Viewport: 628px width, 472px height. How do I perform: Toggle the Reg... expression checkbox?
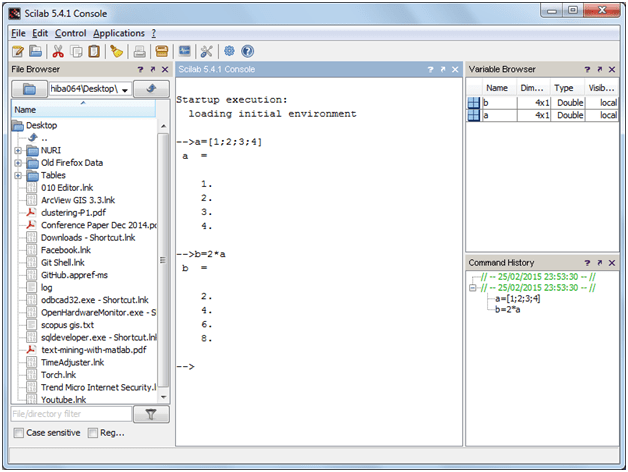pos(92,433)
